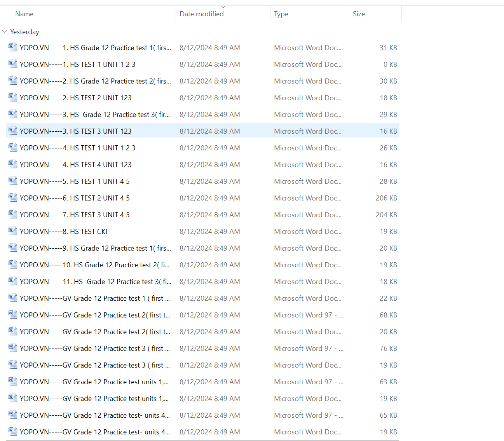Click the '31 KB' size cell
504x441 pixels.
(388, 48)
